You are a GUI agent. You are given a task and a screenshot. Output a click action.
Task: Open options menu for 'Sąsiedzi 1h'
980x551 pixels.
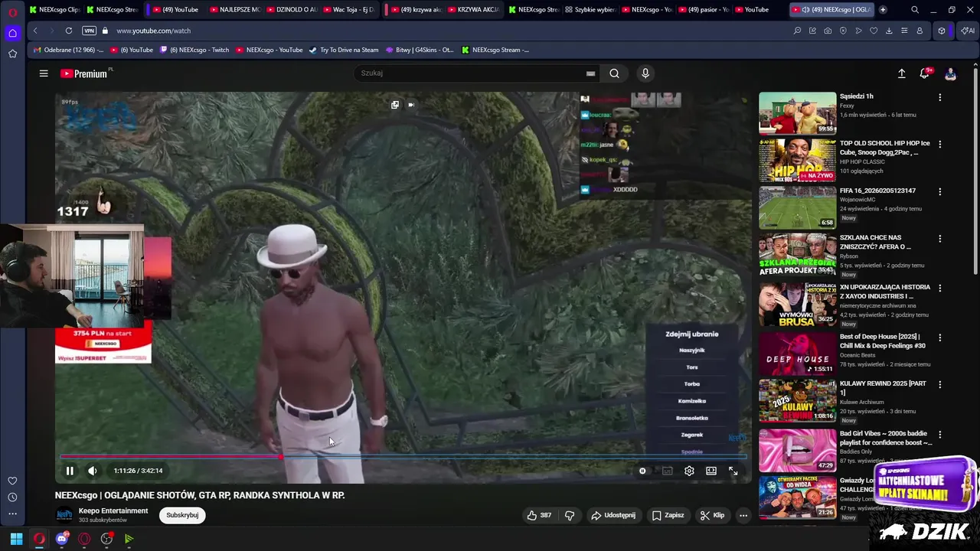pos(939,97)
